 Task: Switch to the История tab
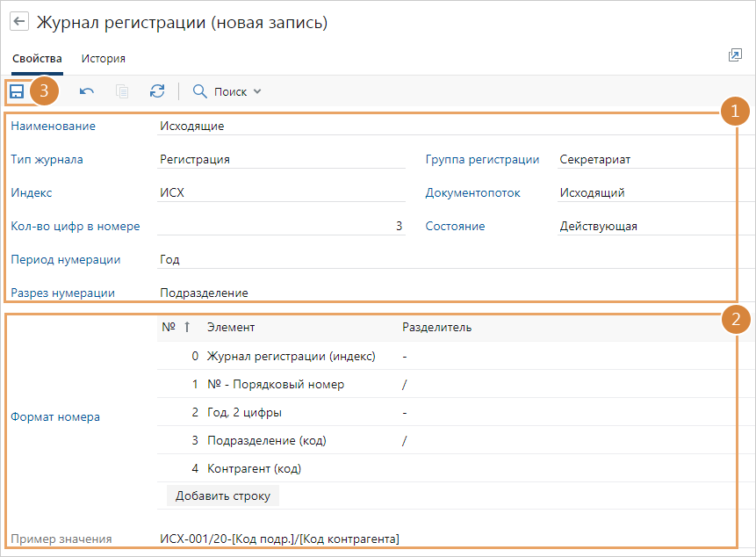coord(104,59)
